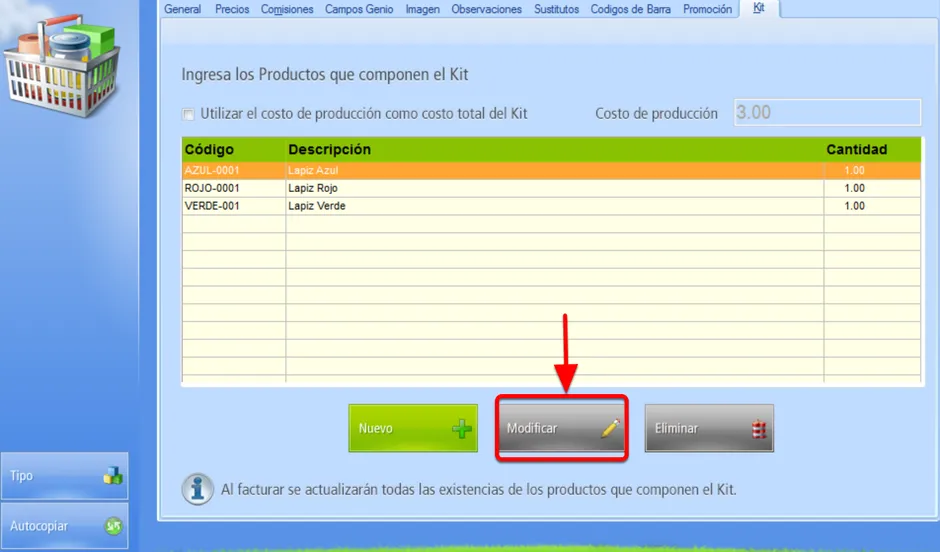Switch to Codigos de Barra tab
Screen dimensions: 940x552
pos(630,9)
